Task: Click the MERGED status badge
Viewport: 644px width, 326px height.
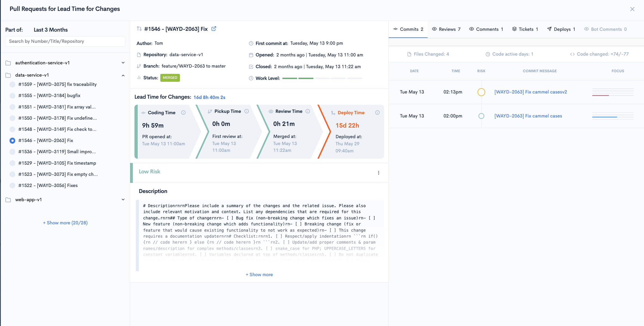Action: tap(170, 78)
